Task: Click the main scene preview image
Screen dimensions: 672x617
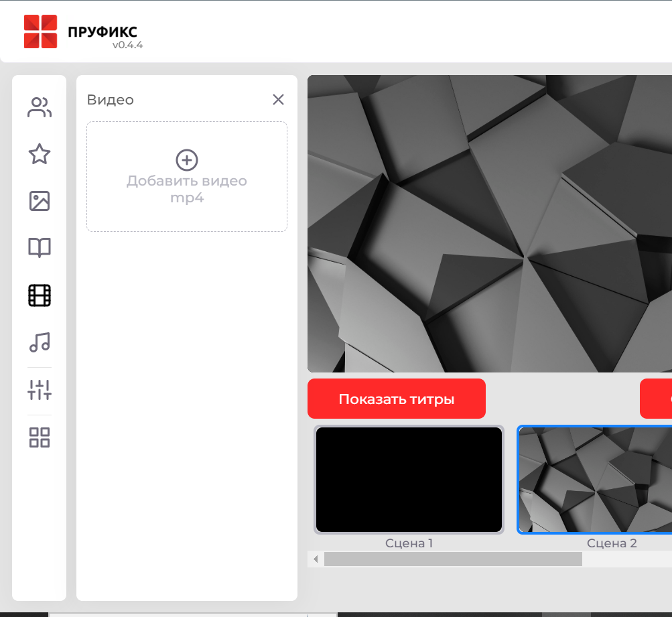Action: [x=490, y=224]
